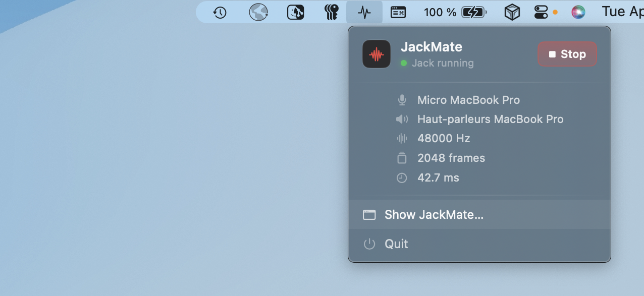Click the Haut-parleurs MacBook Pro output row
Screen dimensions: 644x296
click(x=490, y=120)
